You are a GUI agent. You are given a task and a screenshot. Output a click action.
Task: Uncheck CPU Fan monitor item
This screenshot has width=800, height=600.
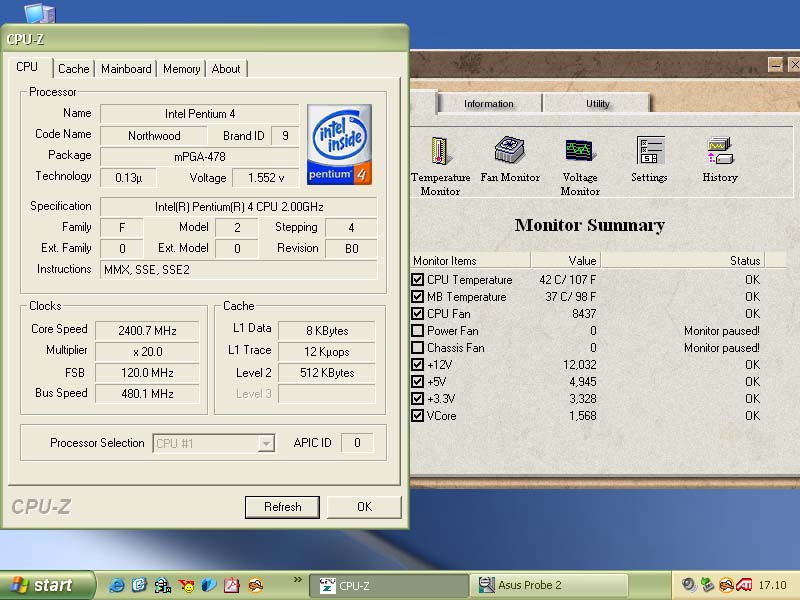coord(417,313)
